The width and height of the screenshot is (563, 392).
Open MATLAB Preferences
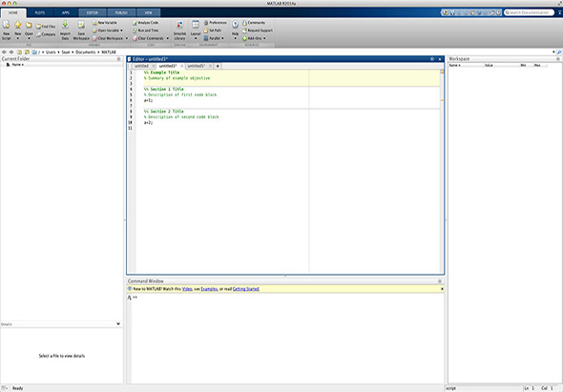pos(216,23)
